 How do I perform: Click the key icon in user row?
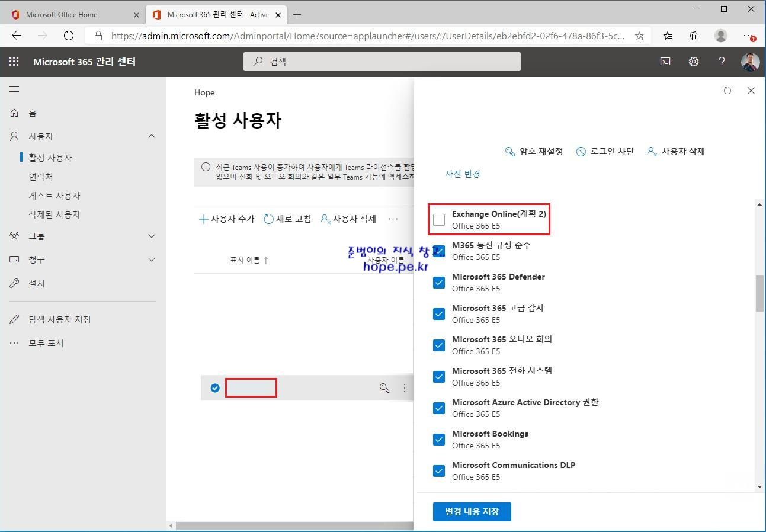(384, 388)
